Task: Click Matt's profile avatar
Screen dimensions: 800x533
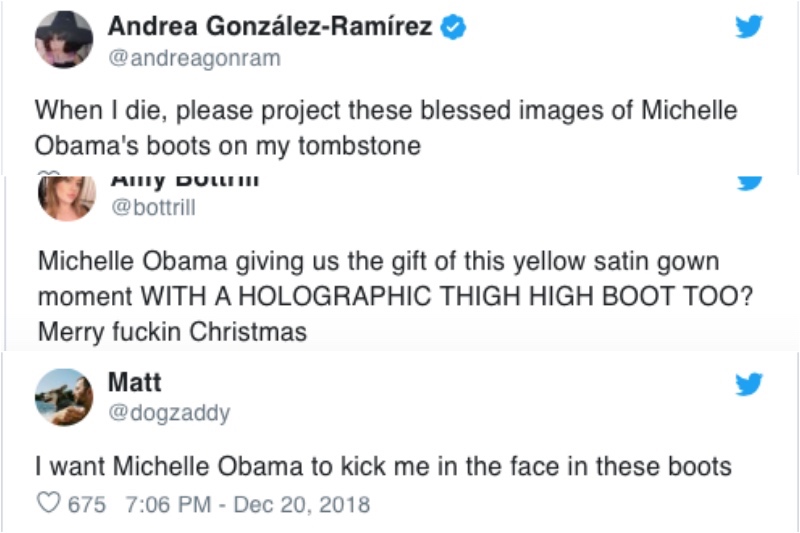Action: click(65, 396)
